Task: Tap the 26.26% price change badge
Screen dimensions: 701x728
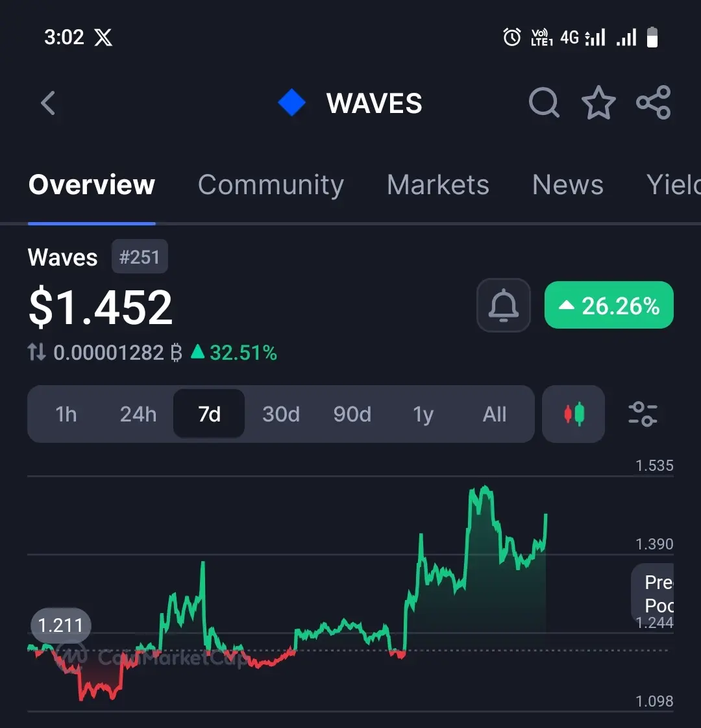Action: tap(609, 305)
